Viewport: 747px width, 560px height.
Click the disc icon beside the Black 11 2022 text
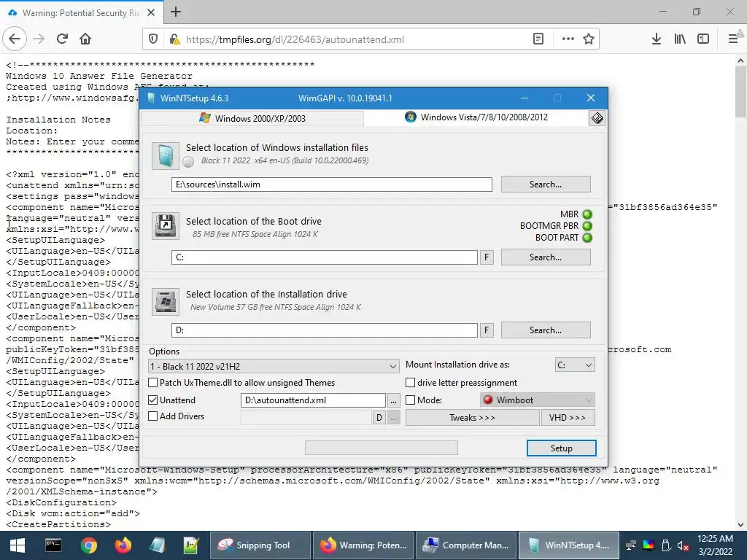188,162
